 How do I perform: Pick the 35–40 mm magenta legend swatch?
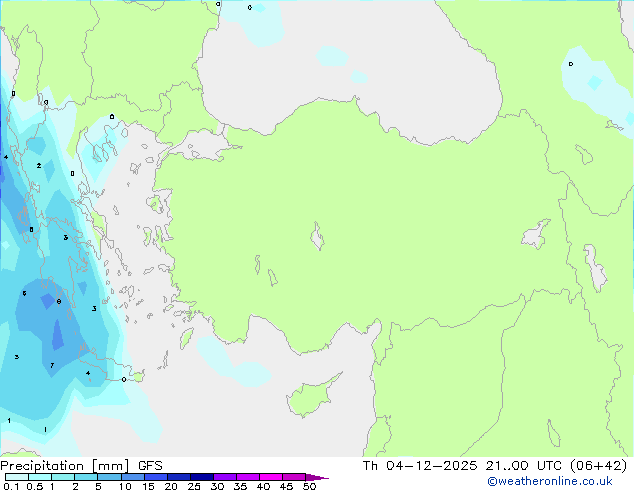point(248,477)
